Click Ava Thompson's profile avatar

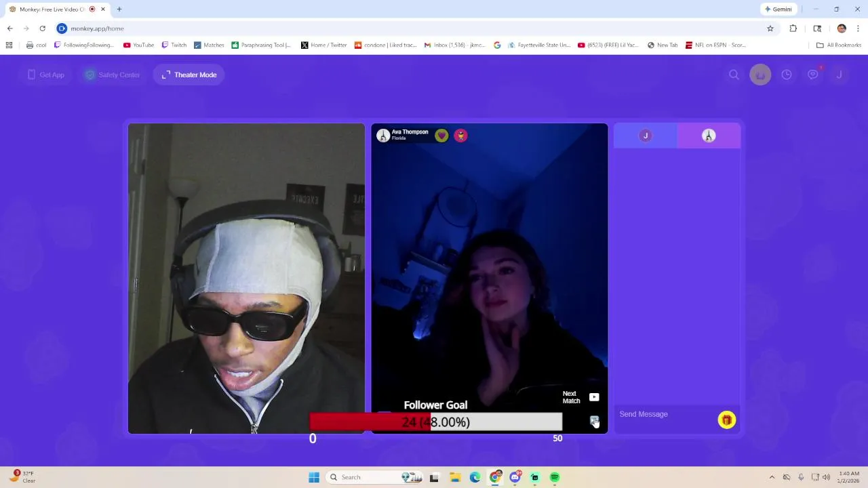[383, 136]
